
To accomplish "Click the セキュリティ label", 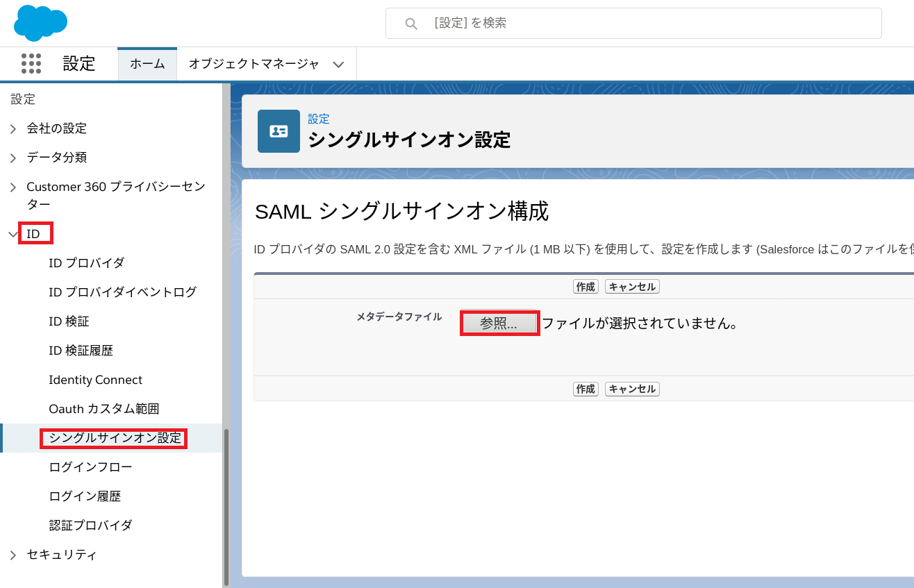I will [x=62, y=555].
